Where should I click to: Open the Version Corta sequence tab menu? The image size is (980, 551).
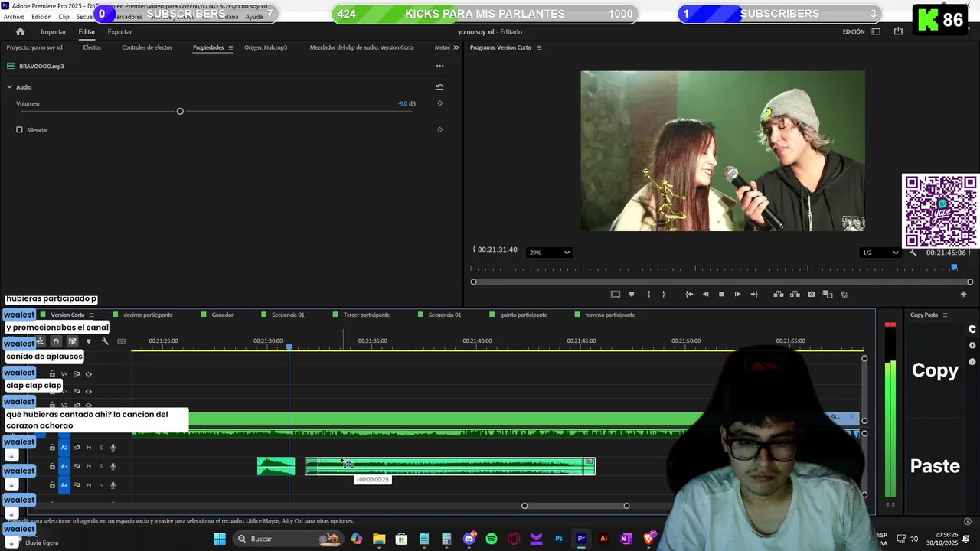(x=92, y=315)
